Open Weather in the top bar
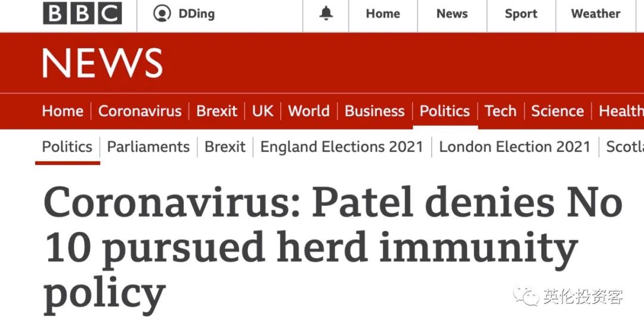The height and width of the screenshot is (325, 644). tap(596, 14)
